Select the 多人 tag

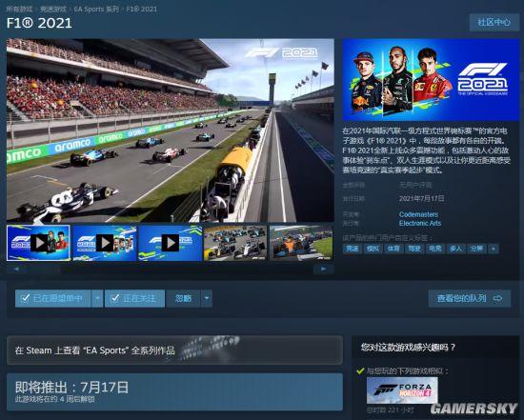pos(455,249)
